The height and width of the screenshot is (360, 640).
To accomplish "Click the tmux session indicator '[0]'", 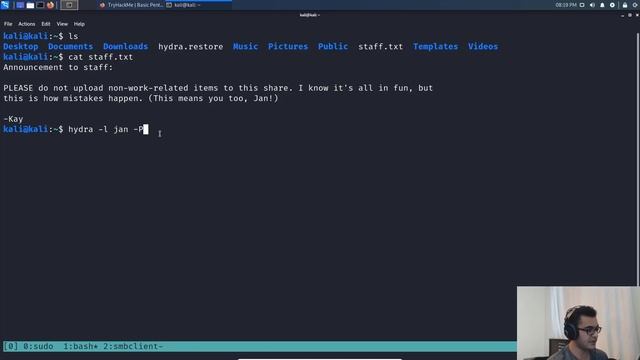I will (x=11, y=347).
